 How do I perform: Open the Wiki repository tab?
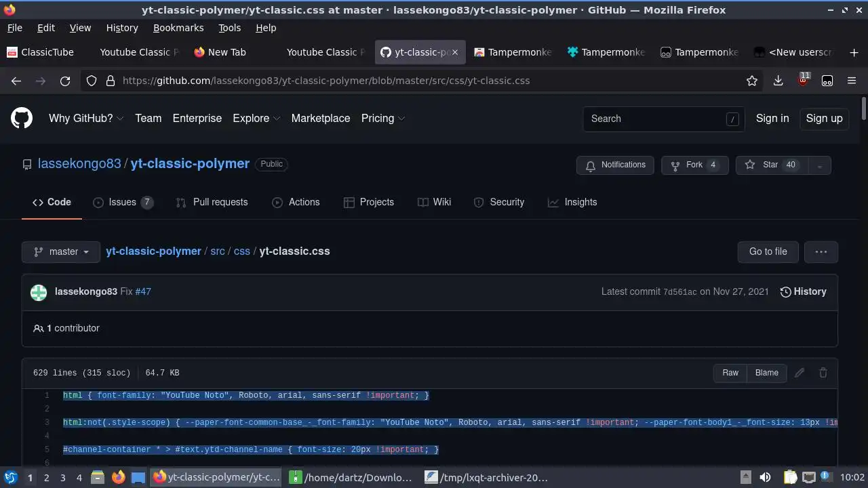tap(434, 202)
